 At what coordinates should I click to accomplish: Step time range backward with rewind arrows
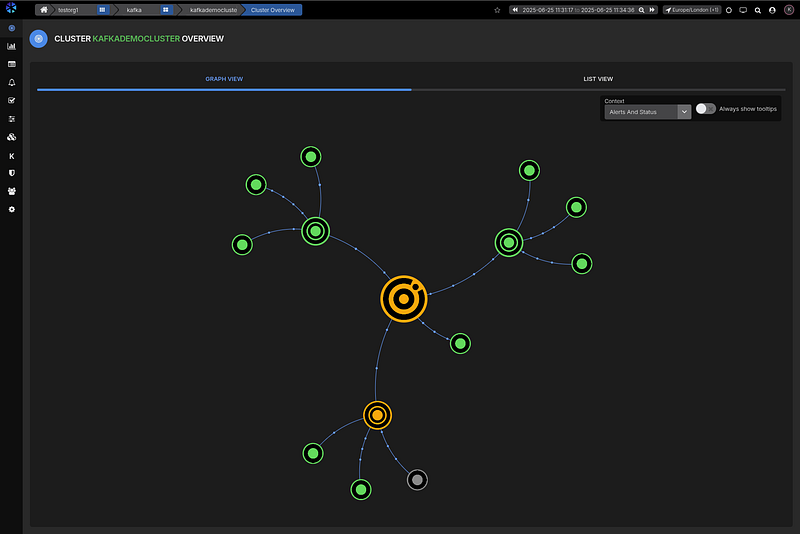515,10
